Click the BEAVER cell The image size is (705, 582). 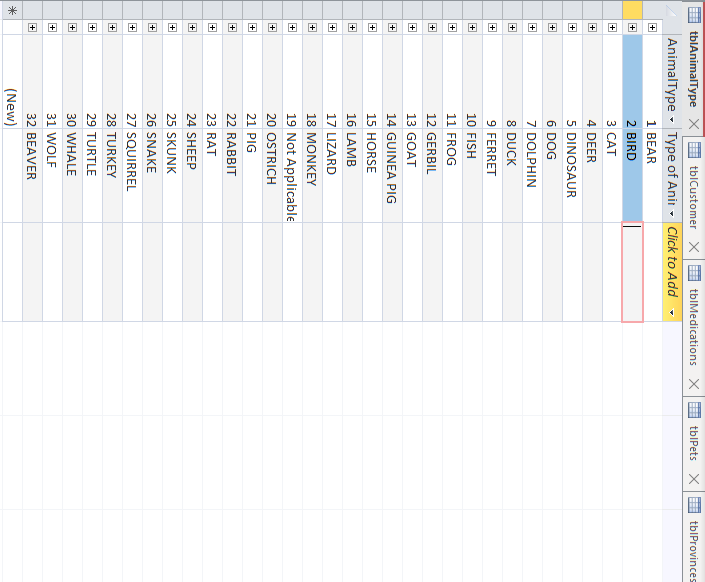point(32,175)
